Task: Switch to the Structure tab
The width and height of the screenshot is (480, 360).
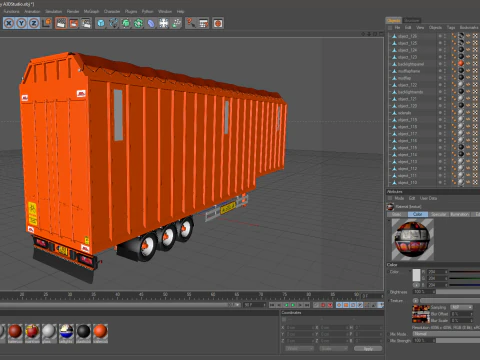Action: point(412,20)
